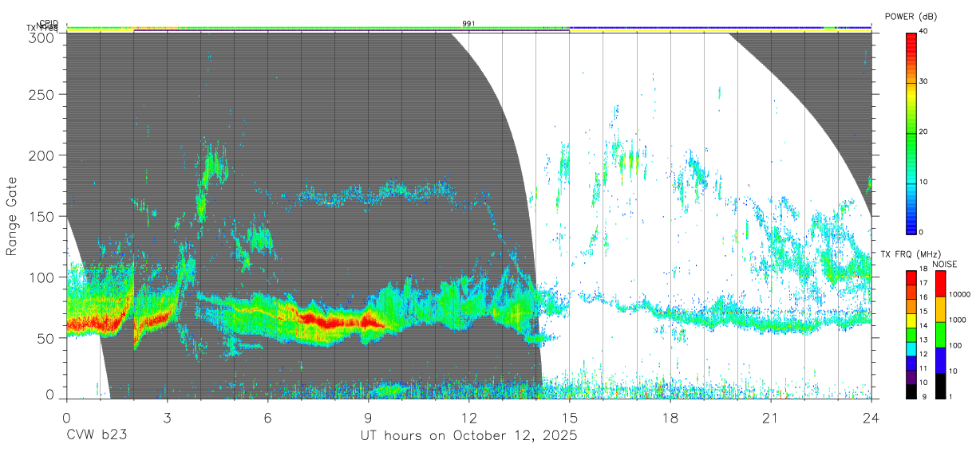Click the 13 MHz frequency label
This screenshot has height=452, width=980.
[924, 340]
